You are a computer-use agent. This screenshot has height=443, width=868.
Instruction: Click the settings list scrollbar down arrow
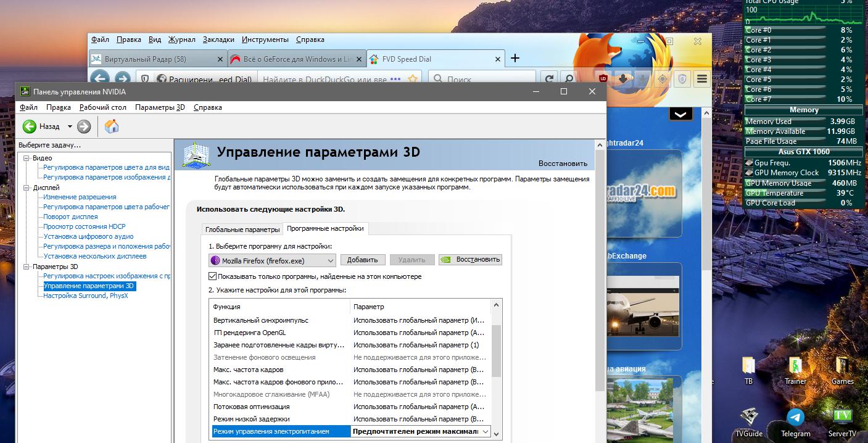coord(497,434)
